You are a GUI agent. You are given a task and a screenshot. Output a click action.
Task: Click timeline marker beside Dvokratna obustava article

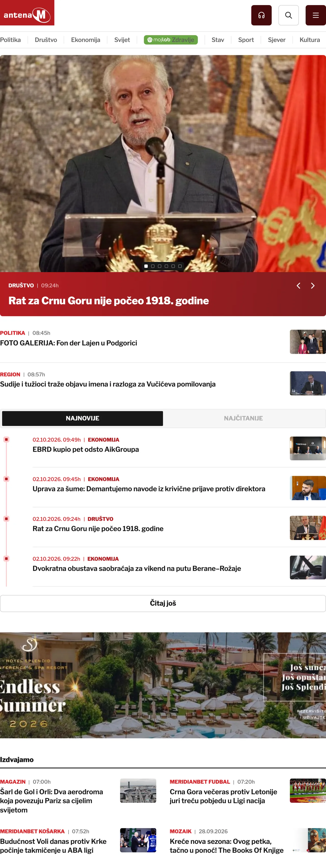click(6, 558)
